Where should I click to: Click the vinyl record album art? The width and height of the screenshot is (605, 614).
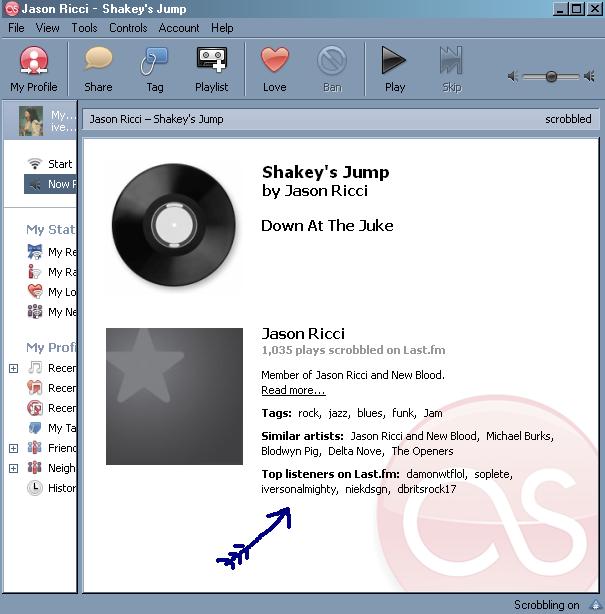[x=174, y=225]
